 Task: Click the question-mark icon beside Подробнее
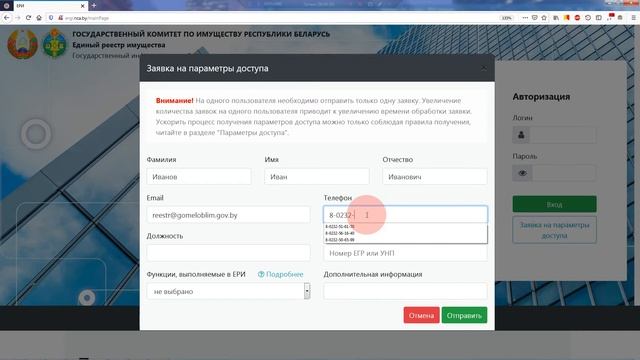pos(261,274)
